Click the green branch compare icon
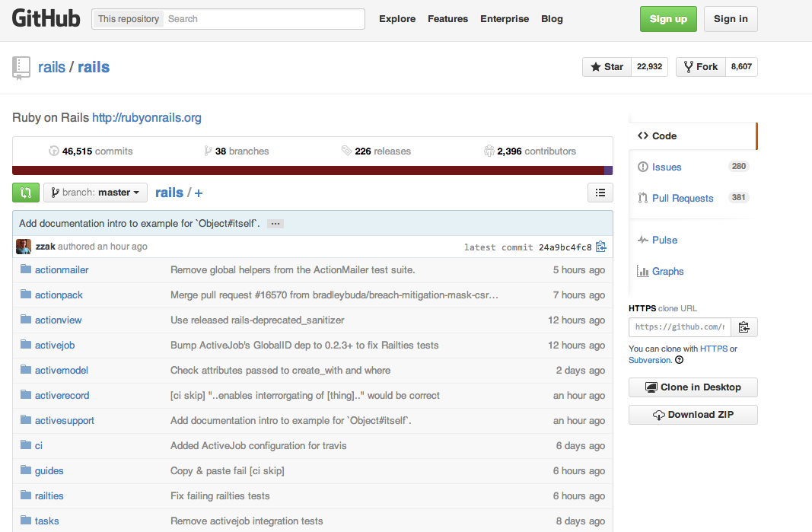This screenshot has width=812, height=532. [25, 193]
